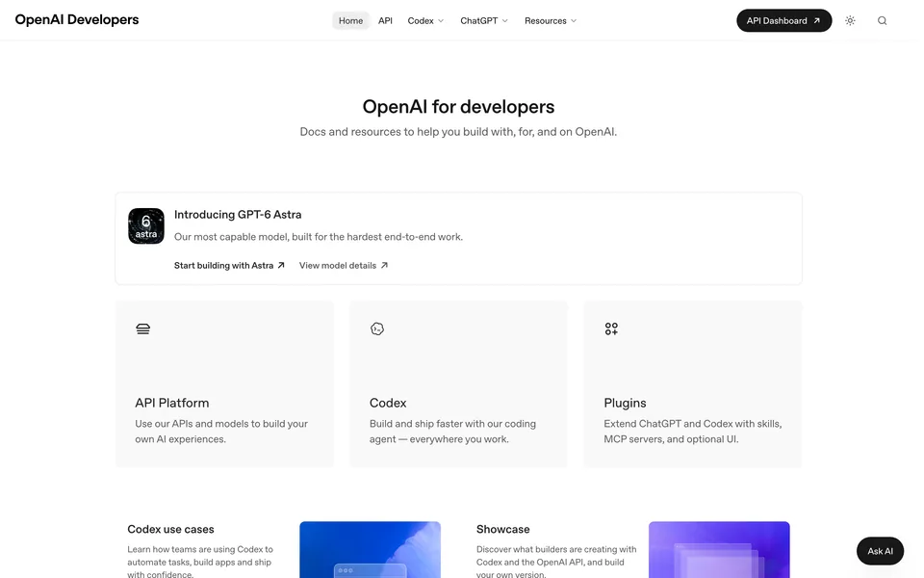Open the API nav item
Screen dimensions: 924x578
(385, 20)
